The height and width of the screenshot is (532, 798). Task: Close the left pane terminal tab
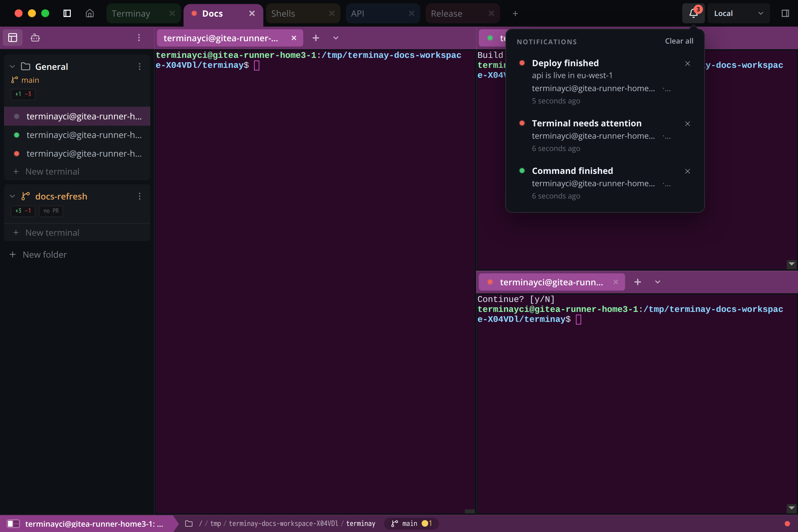[x=294, y=38]
